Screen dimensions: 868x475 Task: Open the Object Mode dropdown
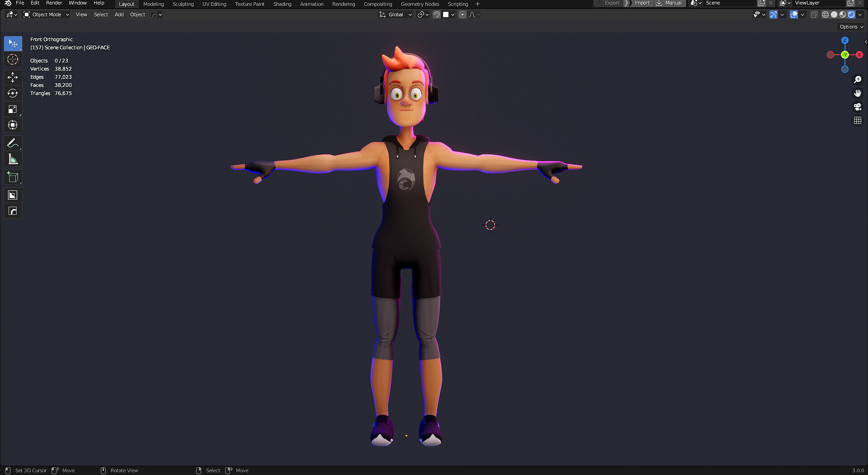pyautogui.click(x=45, y=14)
